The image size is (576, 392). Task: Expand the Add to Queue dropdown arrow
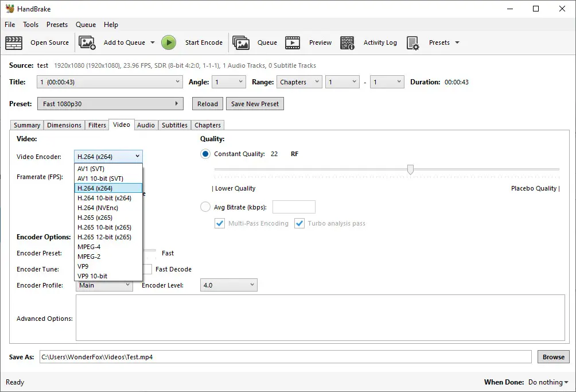(153, 42)
